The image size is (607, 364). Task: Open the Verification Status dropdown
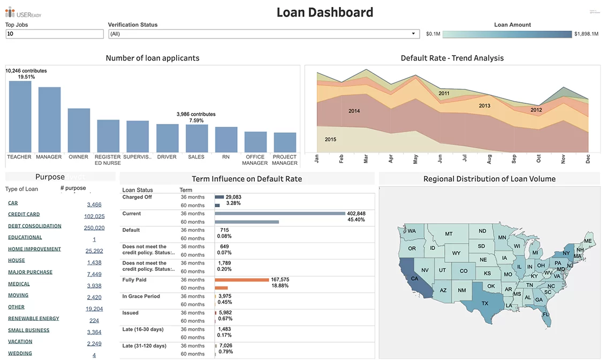264,34
